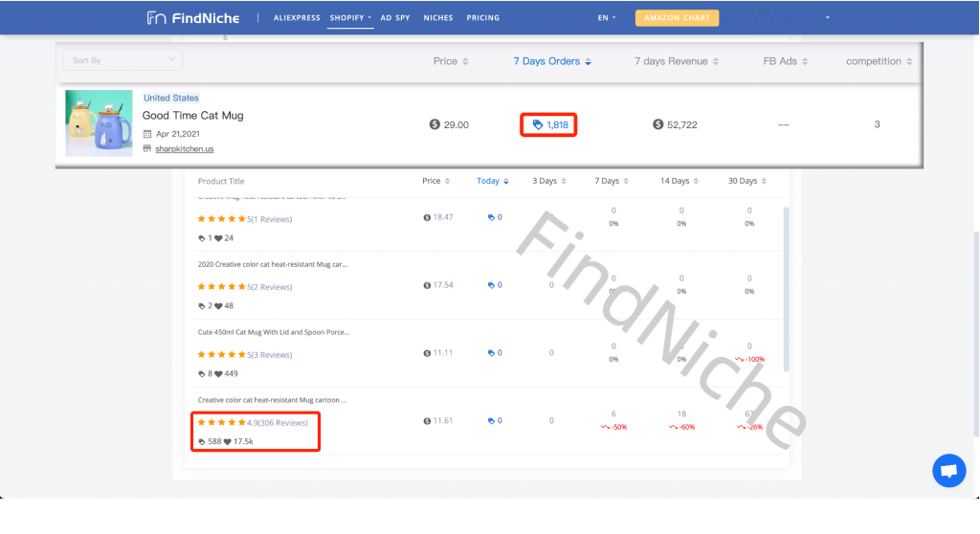Viewport: 980px width, 534px height.
Task: Click the competition value 3
Action: (x=877, y=124)
